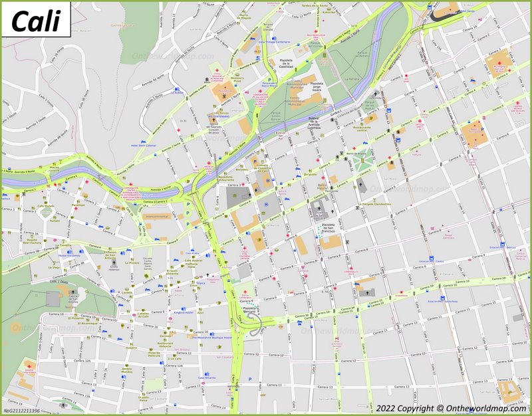Select the Capilla de San Antonio church icon
This screenshot has width=532, height=416.
tap(74, 292)
